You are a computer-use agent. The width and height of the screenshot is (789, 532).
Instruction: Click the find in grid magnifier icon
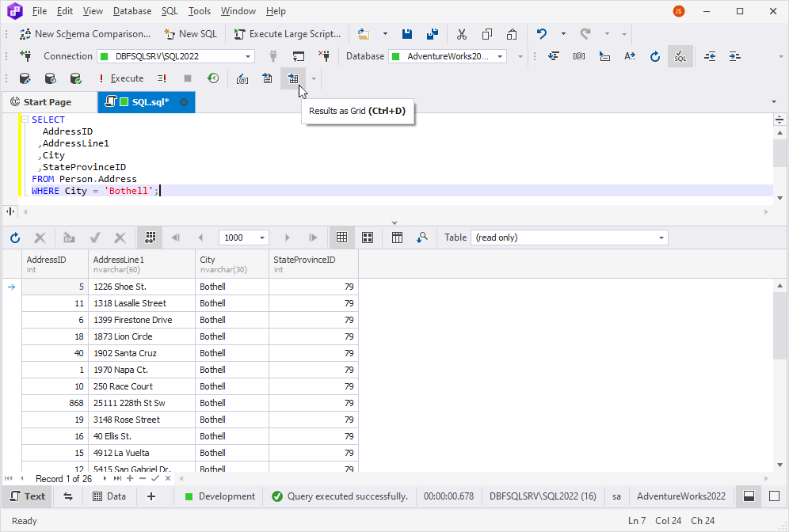coord(422,237)
